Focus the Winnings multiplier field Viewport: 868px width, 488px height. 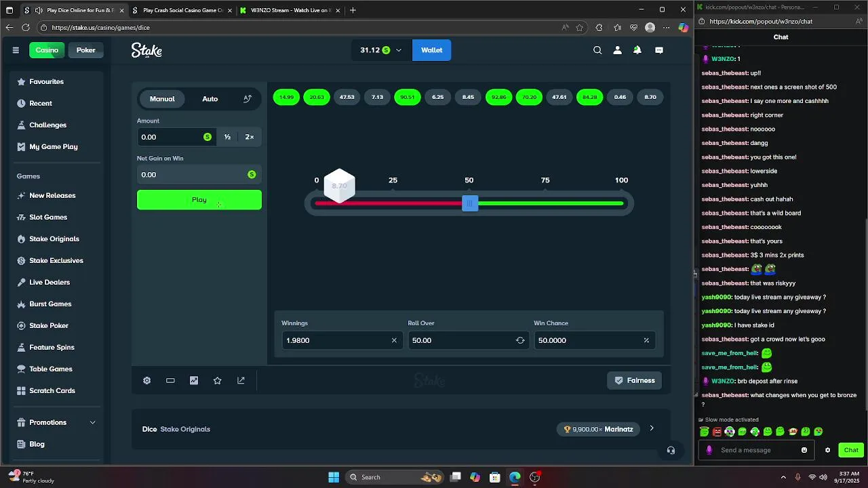[x=341, y=340]
